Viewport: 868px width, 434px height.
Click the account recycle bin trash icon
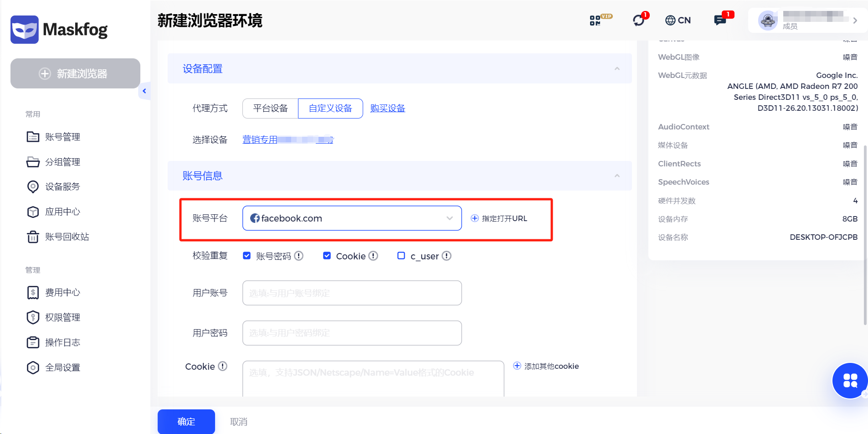(33, 237)
